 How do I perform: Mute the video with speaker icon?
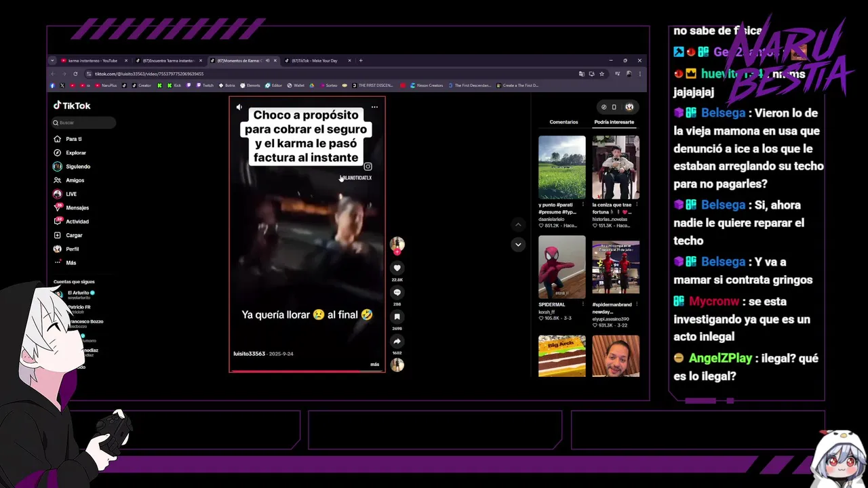point(239,106)
